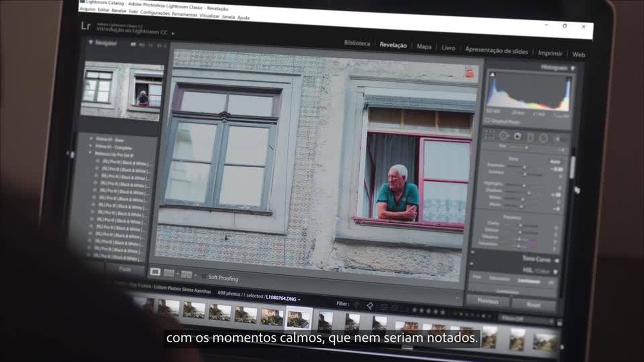The width and height of the screenshot is (644, 362).
Task: Toggle the shadow clipping indicator in histogram
Action: pyautogui.click(x=492, y=74)
